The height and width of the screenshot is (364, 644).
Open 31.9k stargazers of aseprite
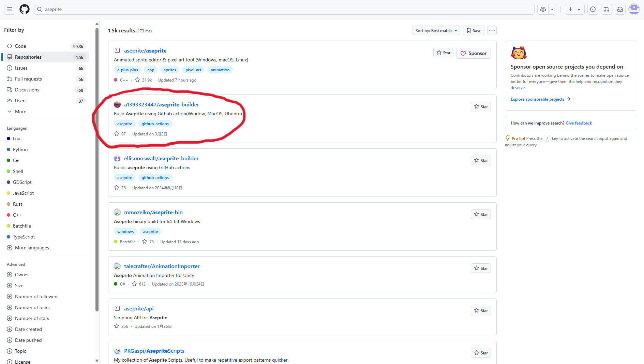click(144, 80)
